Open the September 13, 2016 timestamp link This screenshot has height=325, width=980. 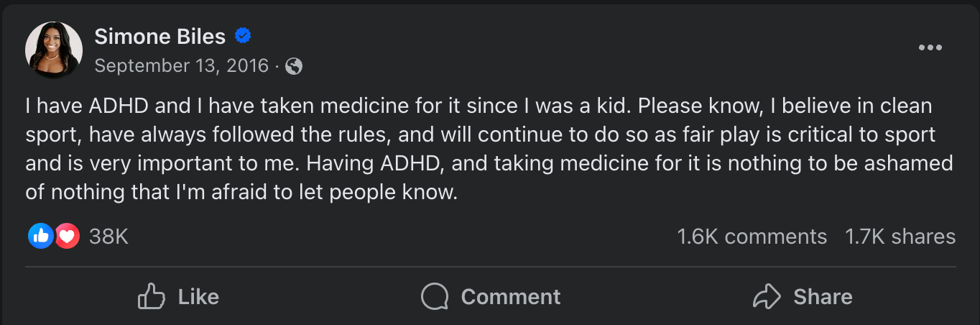coord(181,66)
